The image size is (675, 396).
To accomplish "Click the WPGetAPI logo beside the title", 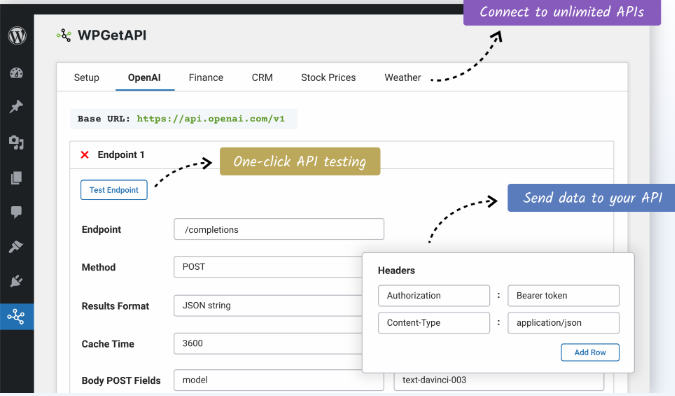I will point(64,35).
